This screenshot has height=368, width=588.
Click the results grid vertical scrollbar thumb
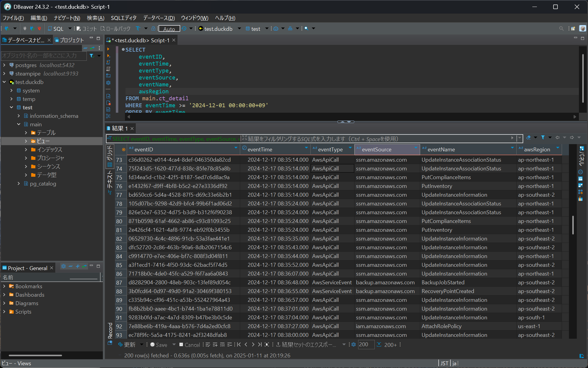coord(573,225)
